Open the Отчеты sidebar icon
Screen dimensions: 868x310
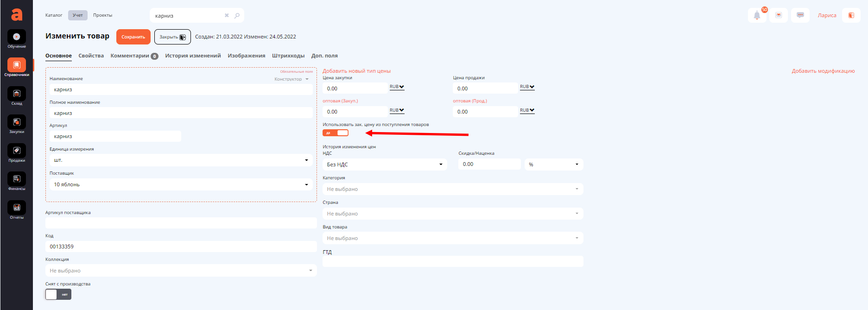pyautogui.click(x=17, y=208)
